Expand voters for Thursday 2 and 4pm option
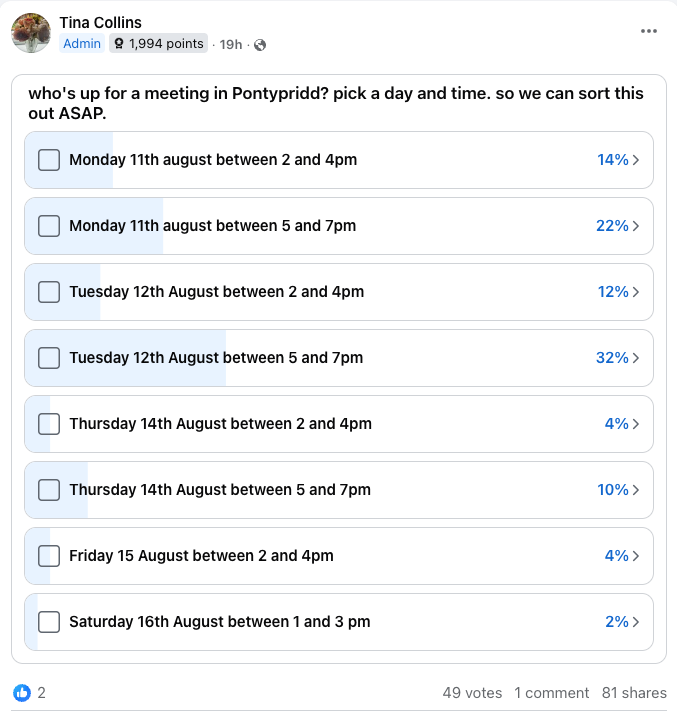 click(x=636, y=424)
